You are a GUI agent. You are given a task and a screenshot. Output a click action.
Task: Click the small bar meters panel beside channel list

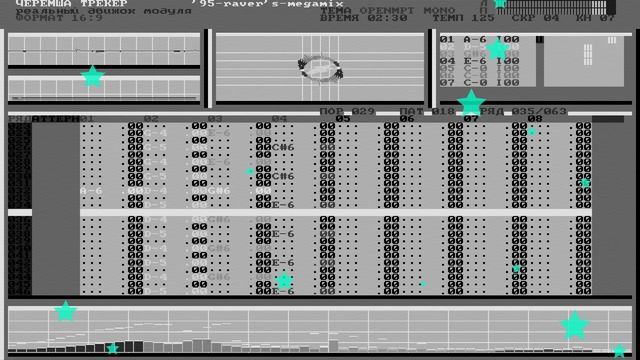click(584, 61)
